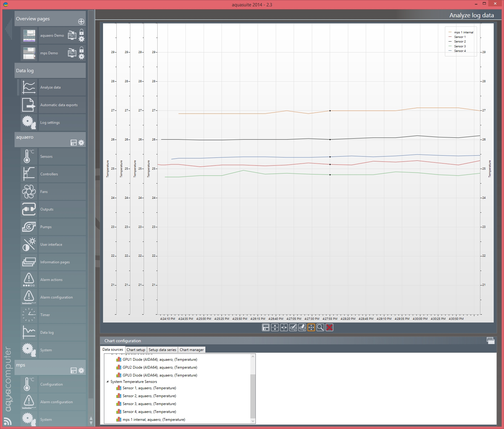Select the magnifier zoom tool

320,327
